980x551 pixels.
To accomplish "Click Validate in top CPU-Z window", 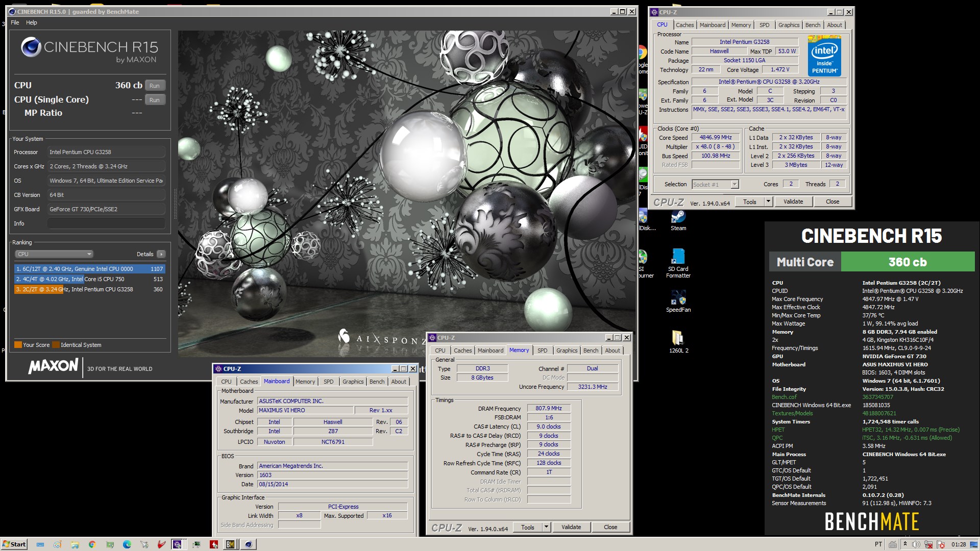I will (793, 202).
